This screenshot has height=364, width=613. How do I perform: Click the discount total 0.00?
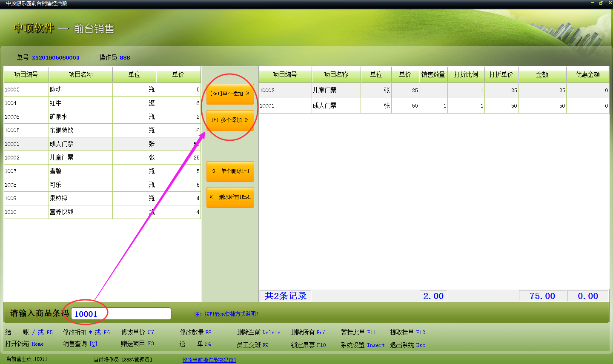pos(588,296)
